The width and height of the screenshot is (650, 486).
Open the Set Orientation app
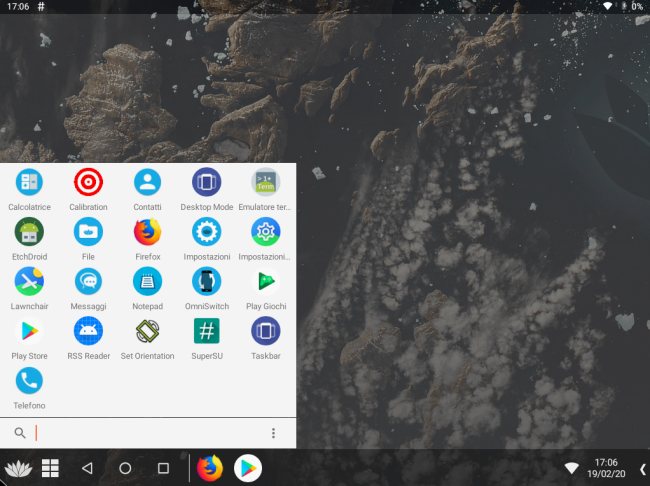click(x=148, y=331)
